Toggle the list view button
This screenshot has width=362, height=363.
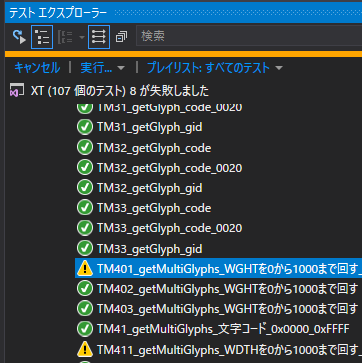click(x=99, y=37)
